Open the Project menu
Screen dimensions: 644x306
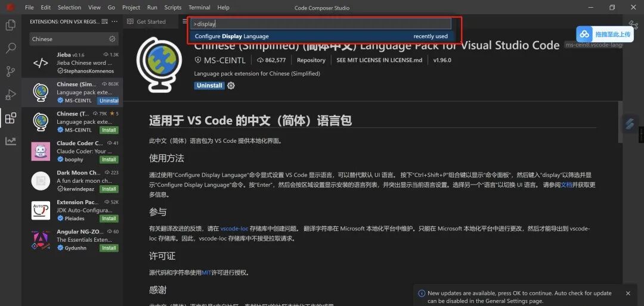(x=131, y=7)
